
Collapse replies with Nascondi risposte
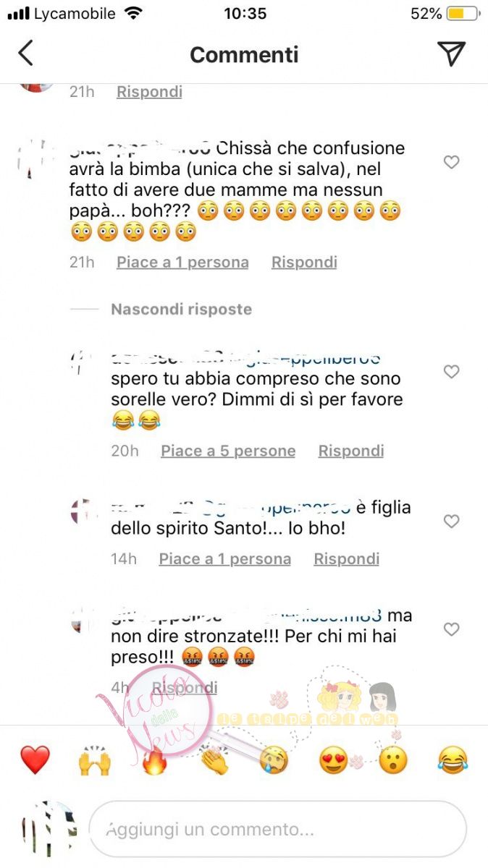(181, 310)
